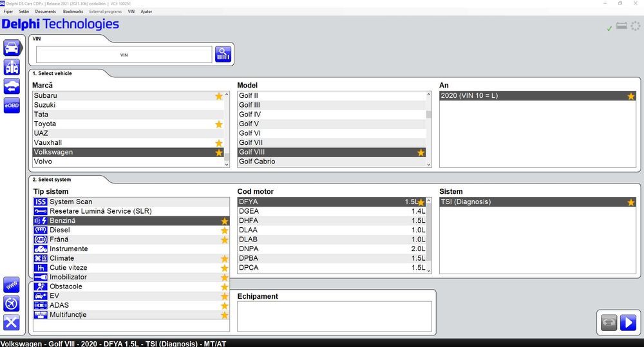Click the green checkmark status icon
The height and width of the screenshot is (347, 644).
pos(609,28)
